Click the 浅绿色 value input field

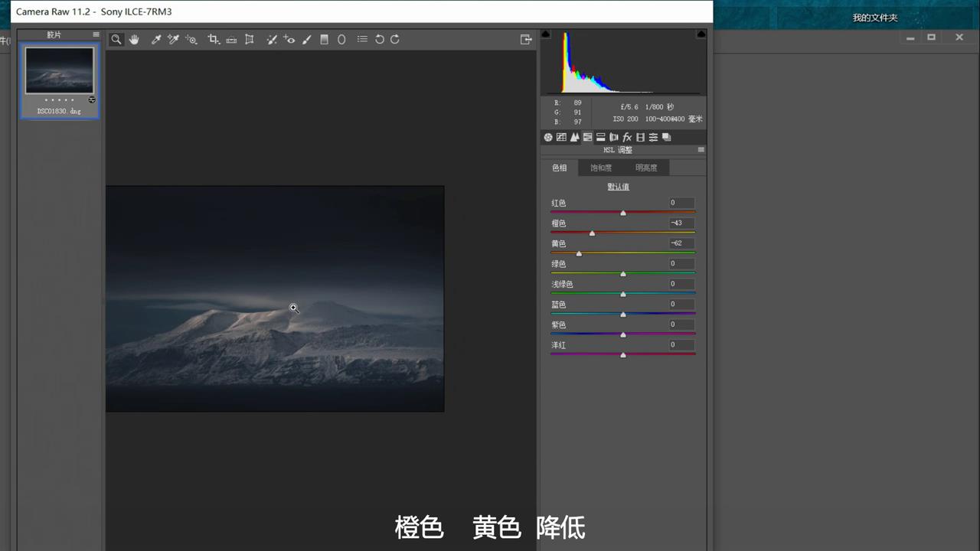[x=681, y=284]
